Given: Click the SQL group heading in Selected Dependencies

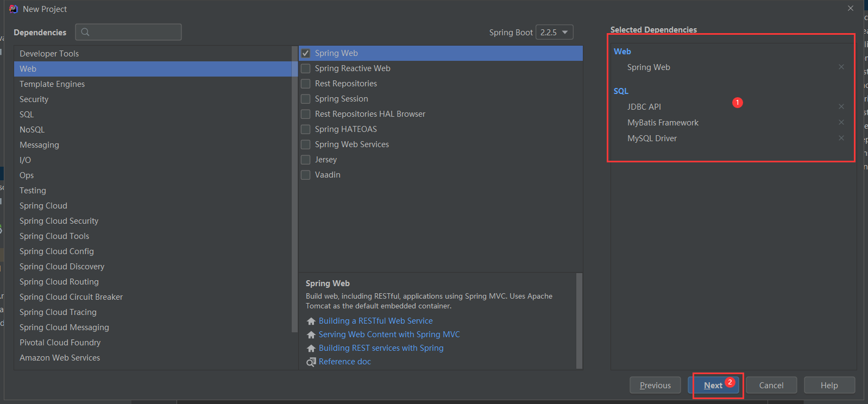Looking at the screenshot, I should coord(621,91).
